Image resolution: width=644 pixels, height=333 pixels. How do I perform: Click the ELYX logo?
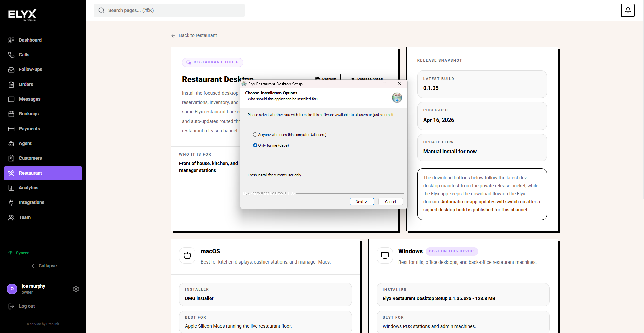click(x=23, y=15)
